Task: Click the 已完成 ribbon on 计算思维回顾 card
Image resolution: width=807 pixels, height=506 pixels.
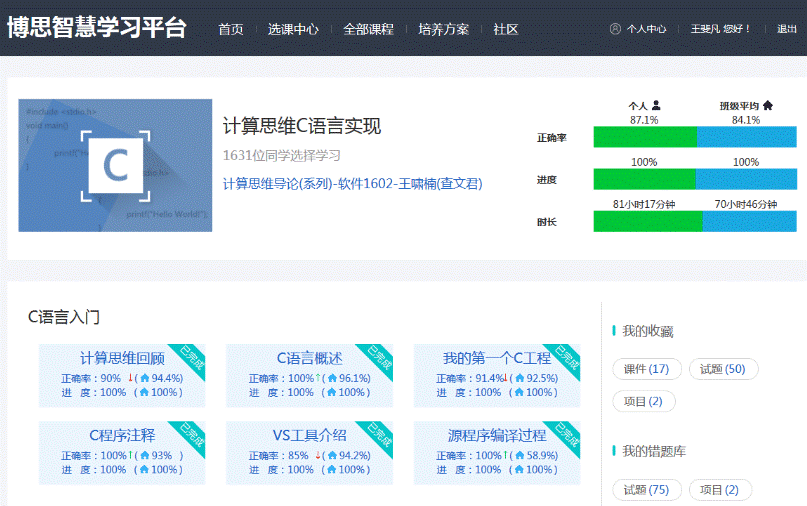Action: tap(191, 358)
